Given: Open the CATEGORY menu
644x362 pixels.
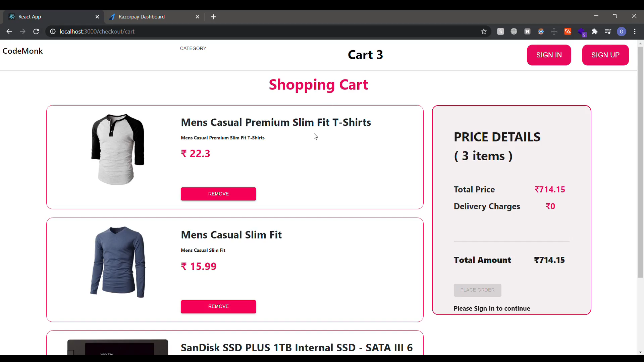Looking at the screenshot, I should (193, 48).
